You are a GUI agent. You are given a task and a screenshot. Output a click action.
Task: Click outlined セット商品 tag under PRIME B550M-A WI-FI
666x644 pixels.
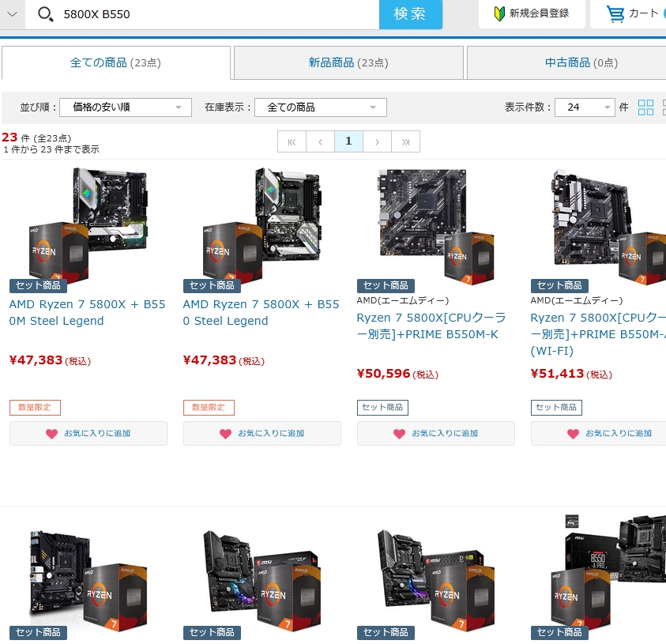pyautogui.click(x=556, y=408)
